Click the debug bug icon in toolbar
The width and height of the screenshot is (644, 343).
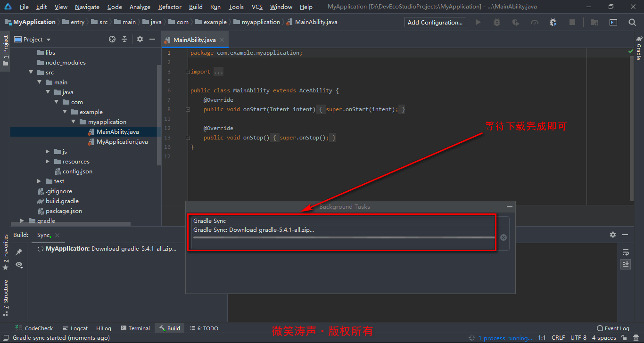point(496,22)
